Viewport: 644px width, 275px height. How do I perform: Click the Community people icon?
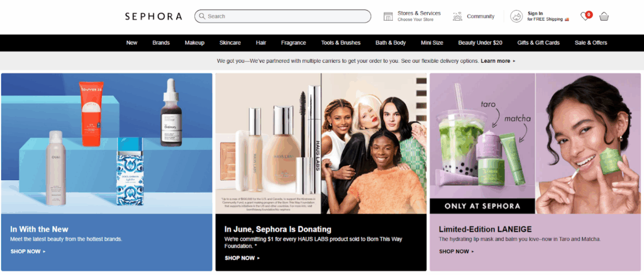[457, 16]
